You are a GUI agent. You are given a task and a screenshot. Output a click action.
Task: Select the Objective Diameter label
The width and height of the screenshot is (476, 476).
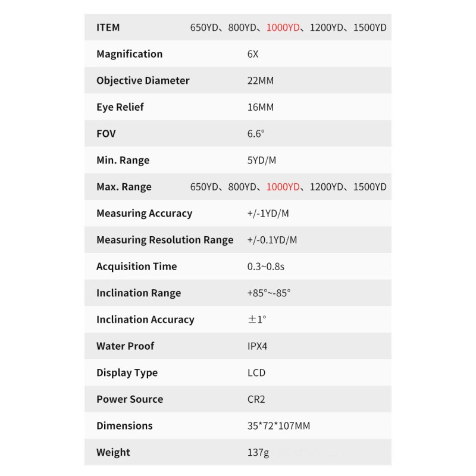coord(143,80)
